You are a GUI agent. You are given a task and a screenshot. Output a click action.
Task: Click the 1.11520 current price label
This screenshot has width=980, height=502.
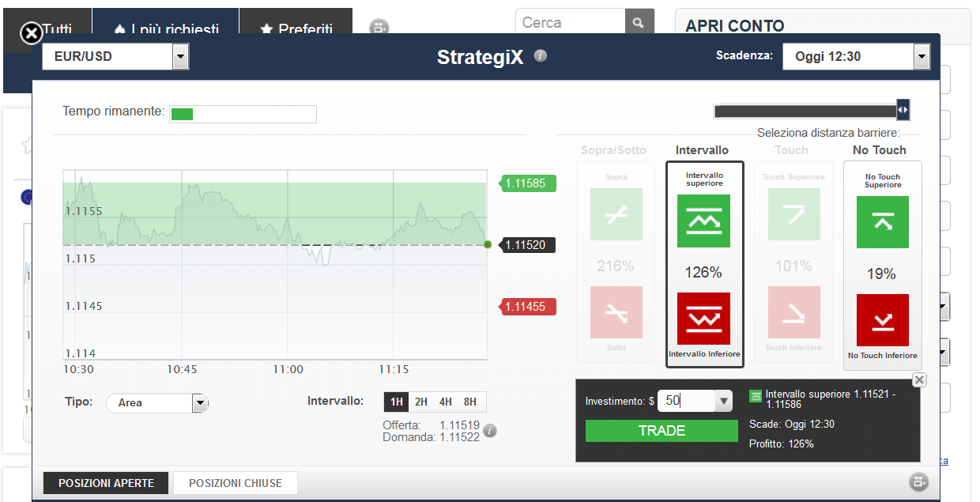point(527,245)
